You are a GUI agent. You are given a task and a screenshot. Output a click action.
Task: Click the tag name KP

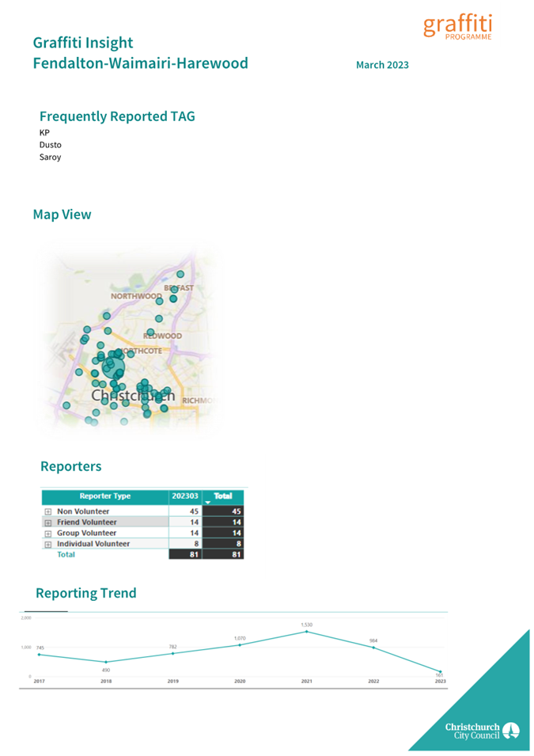(x=44, y=132)
